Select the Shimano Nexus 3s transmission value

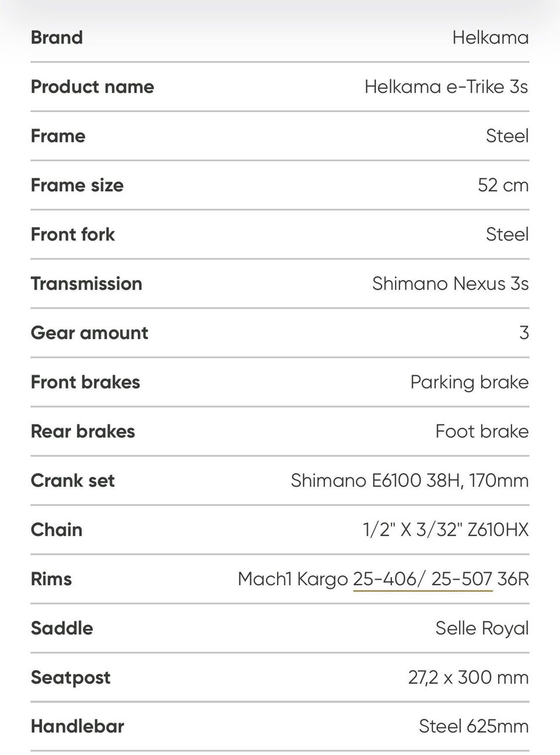tap(450, 284)
